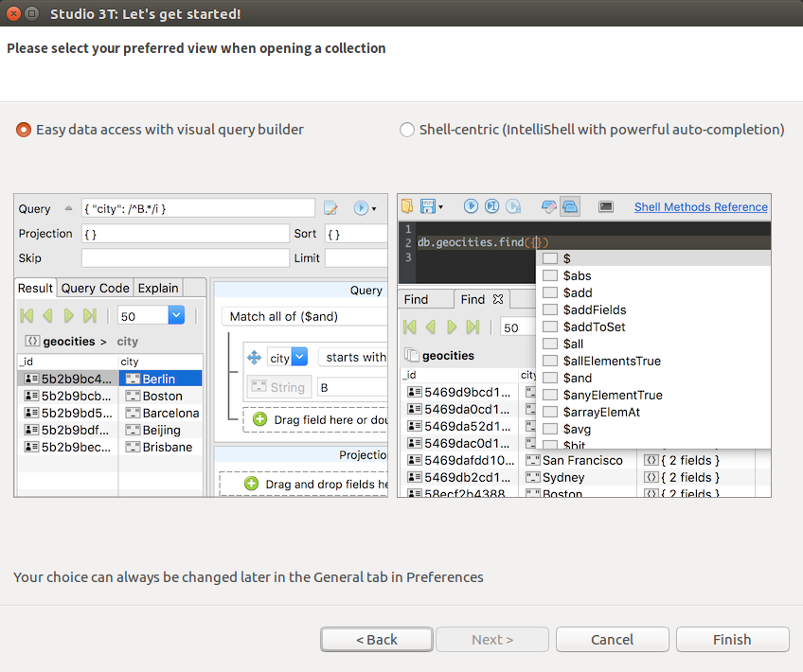This screenshot has height=672, width=803.
Task: Switch to the Query Code tab
Action: coord(96,288)
